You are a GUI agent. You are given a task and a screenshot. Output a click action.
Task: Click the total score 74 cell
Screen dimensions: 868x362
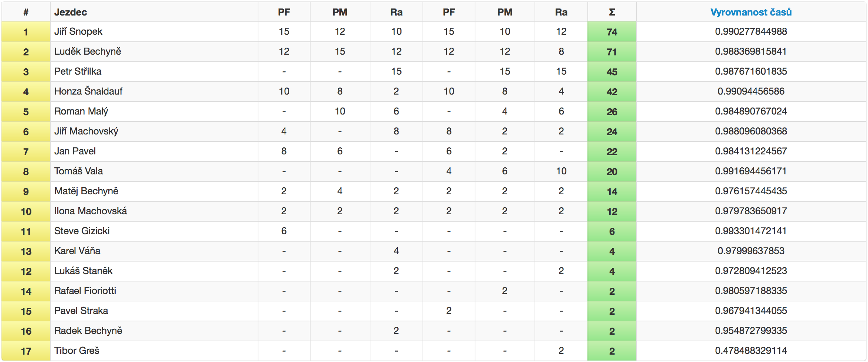[612, 32]
